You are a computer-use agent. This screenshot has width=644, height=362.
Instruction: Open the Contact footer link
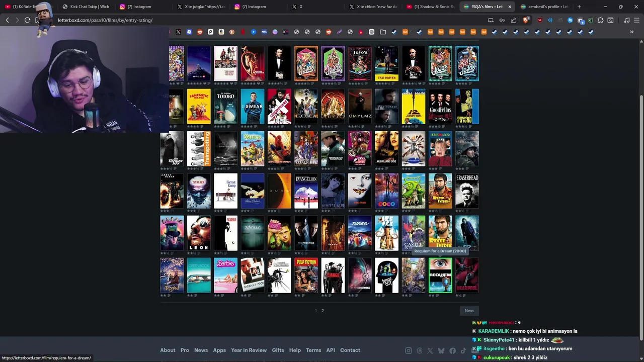tap(350, 350)
